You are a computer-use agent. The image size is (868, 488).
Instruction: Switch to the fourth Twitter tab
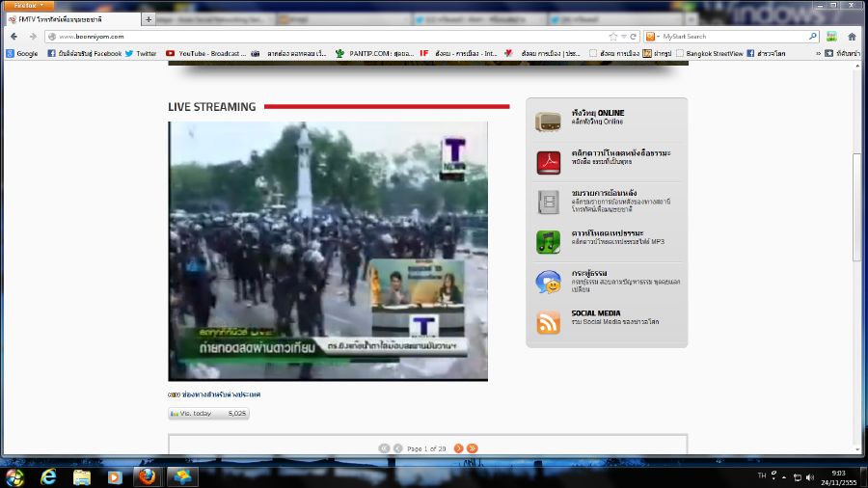pos(479,19)
